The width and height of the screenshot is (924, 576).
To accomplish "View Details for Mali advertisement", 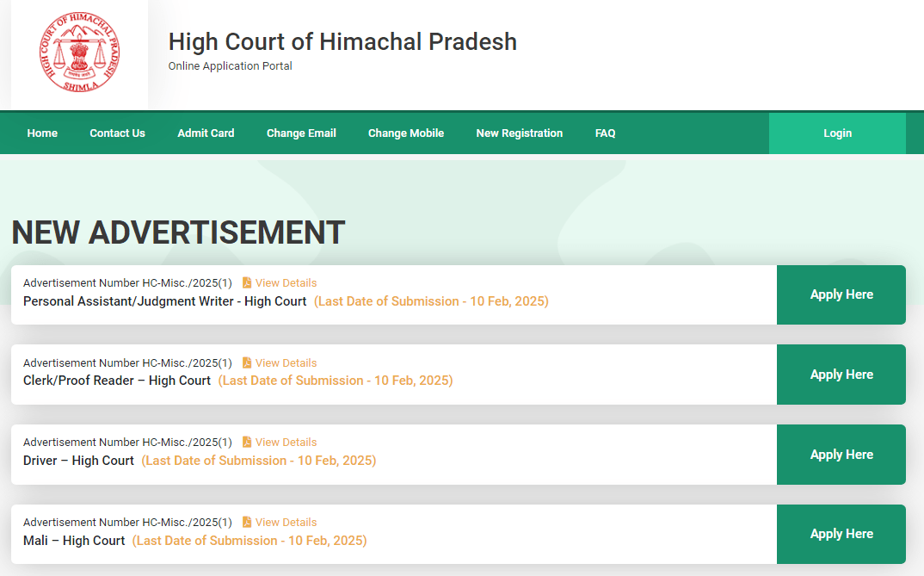I will (x=286, y=523).
